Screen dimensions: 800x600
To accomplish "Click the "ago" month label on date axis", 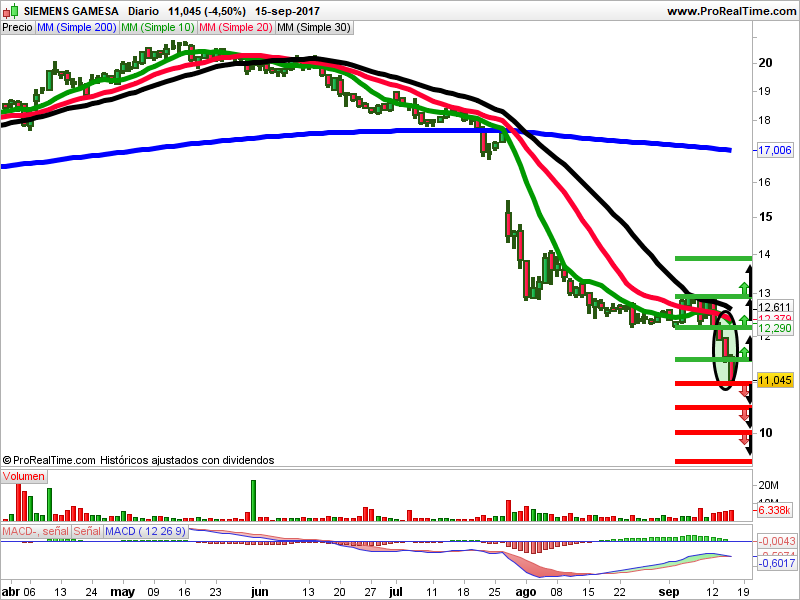I will 526,592.
